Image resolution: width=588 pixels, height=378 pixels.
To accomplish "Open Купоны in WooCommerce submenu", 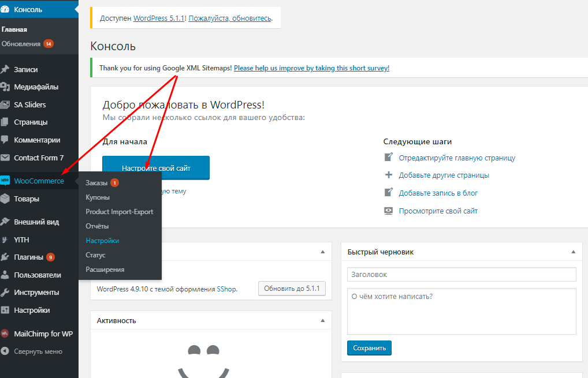I will (98, 197).
